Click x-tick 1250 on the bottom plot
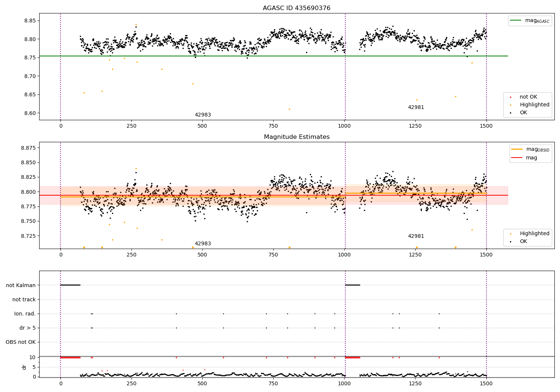 [x=415, y=383]
